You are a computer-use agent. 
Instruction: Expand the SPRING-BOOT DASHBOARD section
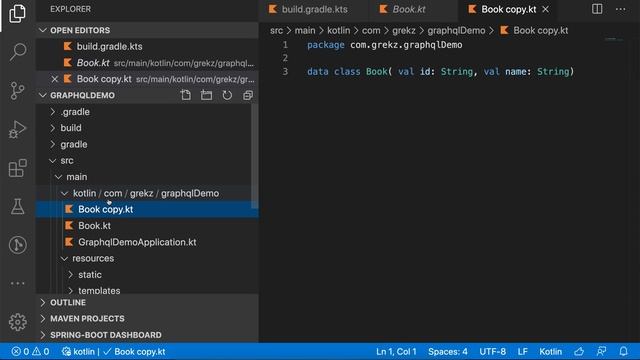[x=147, y=335]
